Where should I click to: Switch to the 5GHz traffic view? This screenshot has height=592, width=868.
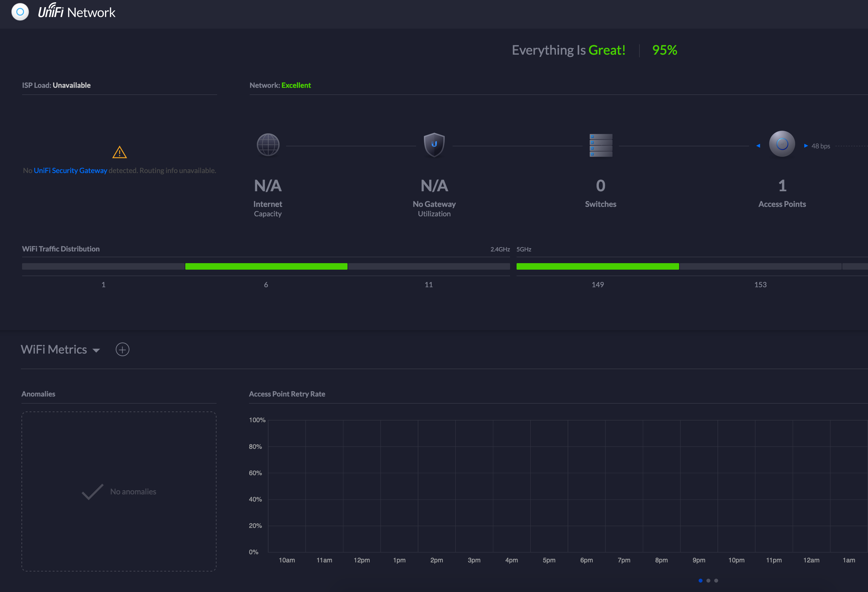524,249
